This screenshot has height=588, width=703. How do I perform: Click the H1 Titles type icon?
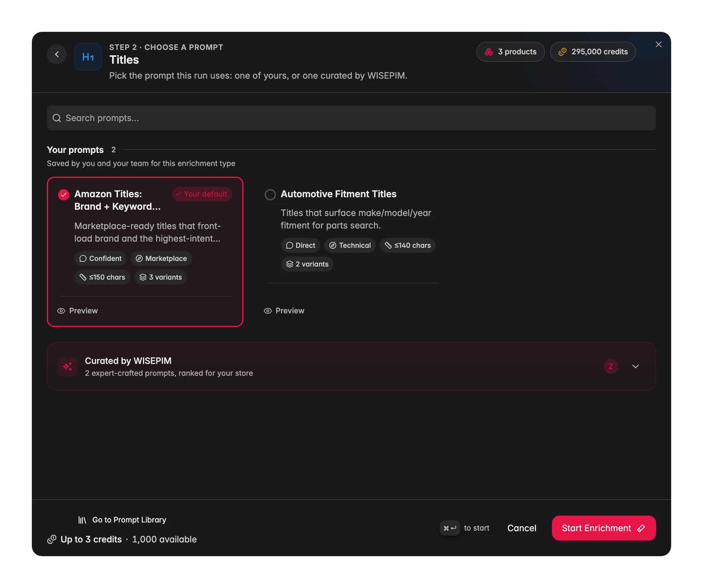click(88, 56)
